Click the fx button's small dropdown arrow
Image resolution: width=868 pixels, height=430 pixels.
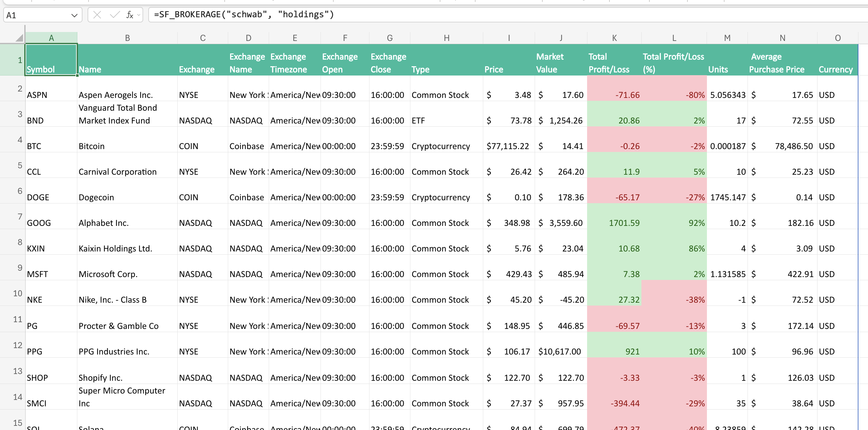[138, 15]
